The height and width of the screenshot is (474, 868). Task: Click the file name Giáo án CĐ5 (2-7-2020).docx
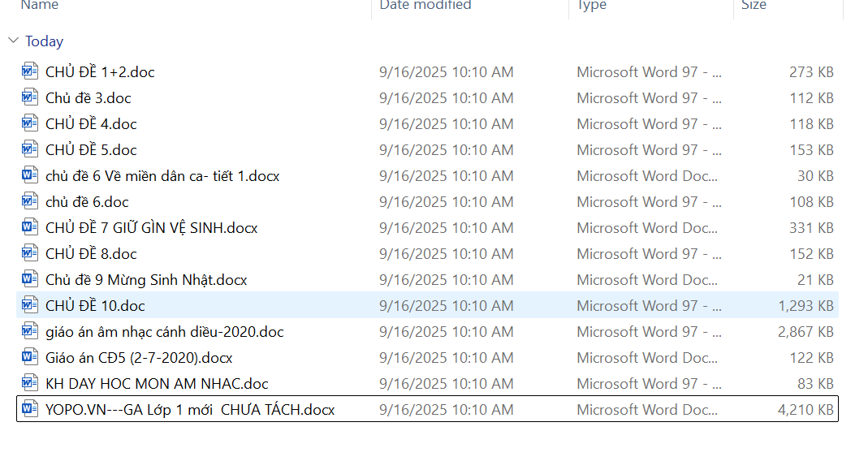(139, 357)
